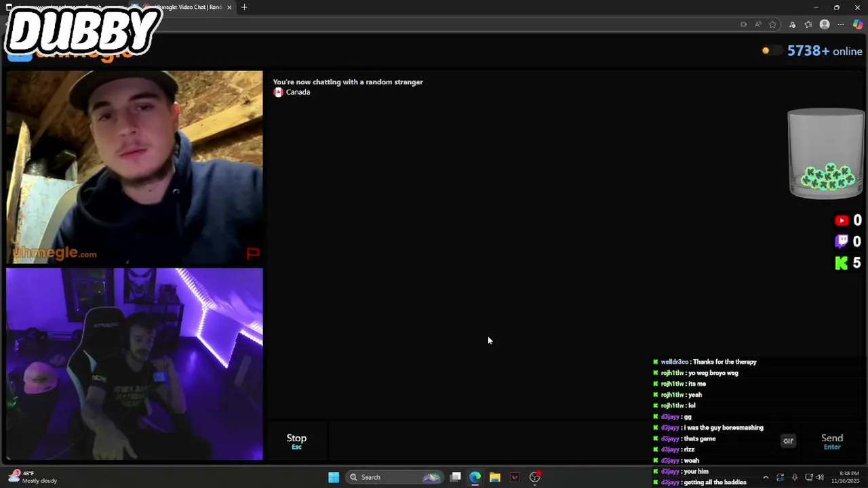Click the taskbar Search box
Screen dimensions: 868x488
[x=393, y=477]
